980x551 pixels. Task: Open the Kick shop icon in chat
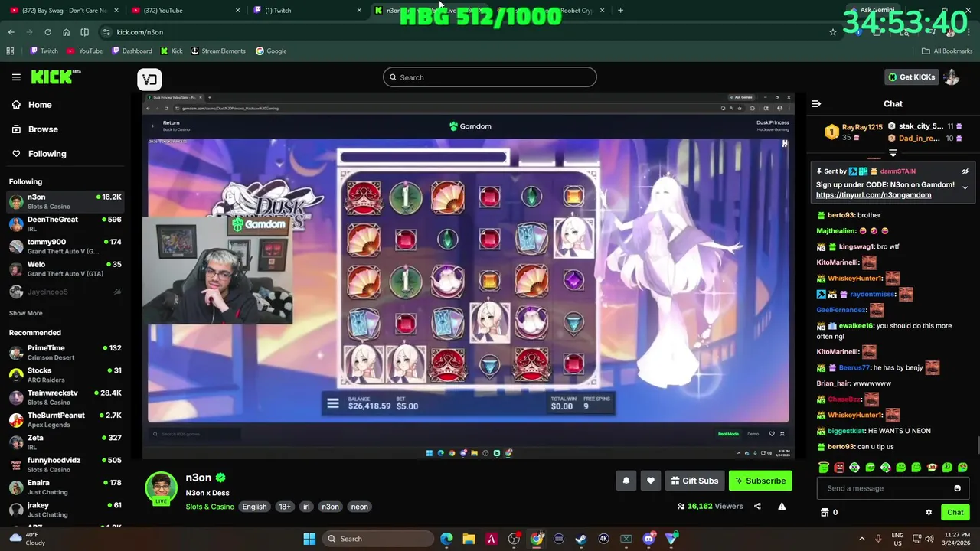825,513
